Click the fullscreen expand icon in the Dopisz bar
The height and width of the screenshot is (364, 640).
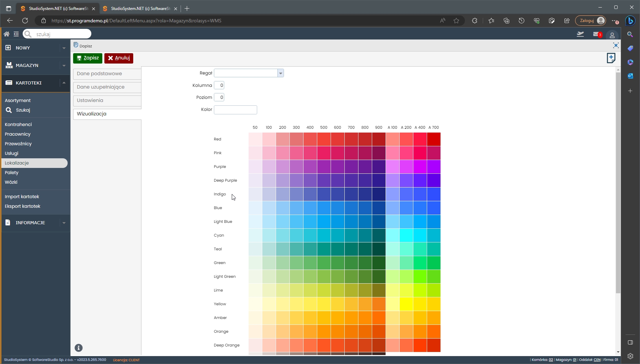(616, 45)
